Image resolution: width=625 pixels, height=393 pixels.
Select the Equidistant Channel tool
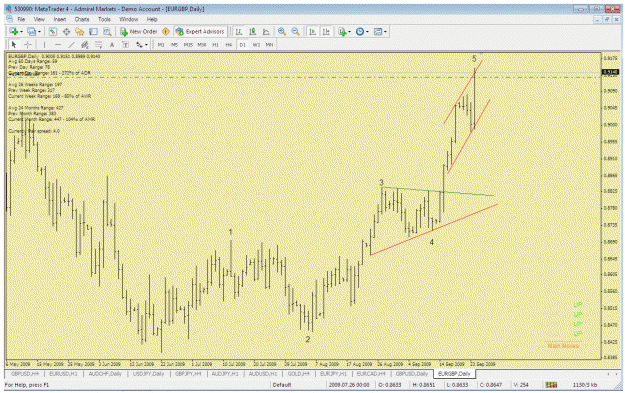click(85, 44)
